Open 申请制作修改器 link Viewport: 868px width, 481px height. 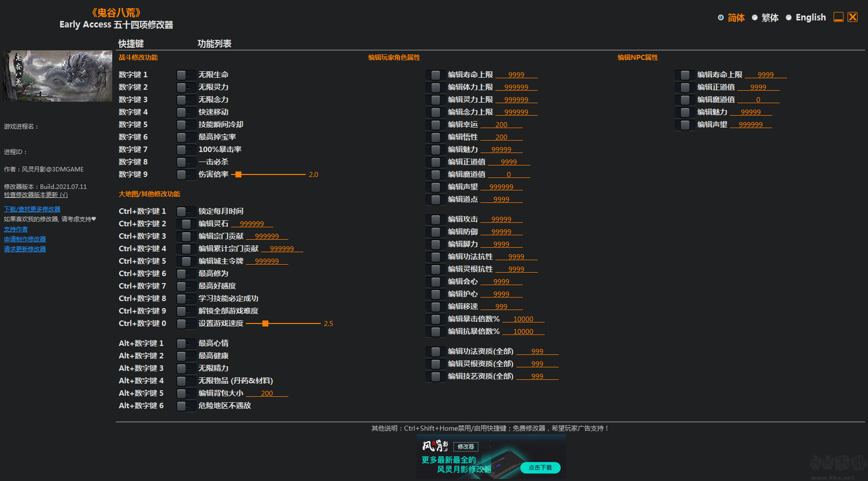(25, 239)
